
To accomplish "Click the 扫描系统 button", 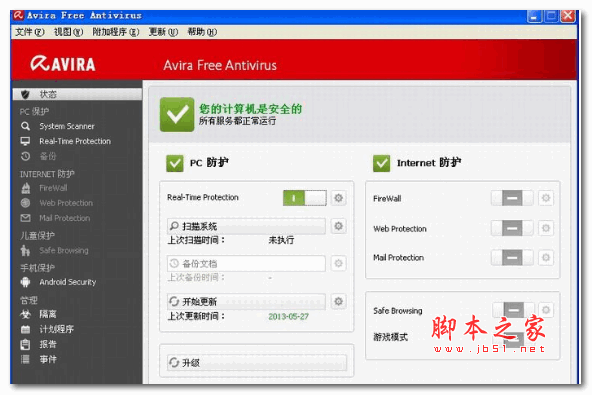I will point(246,226).
